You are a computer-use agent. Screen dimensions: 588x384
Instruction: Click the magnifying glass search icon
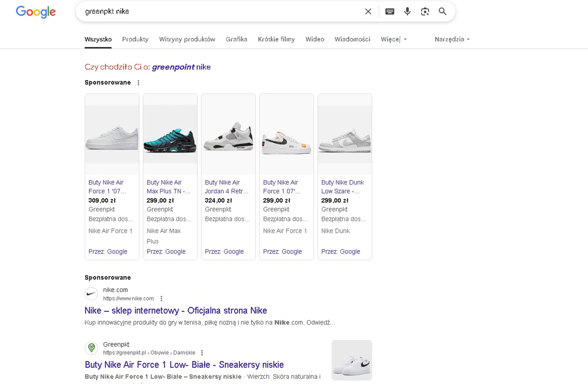coord(443,12)
